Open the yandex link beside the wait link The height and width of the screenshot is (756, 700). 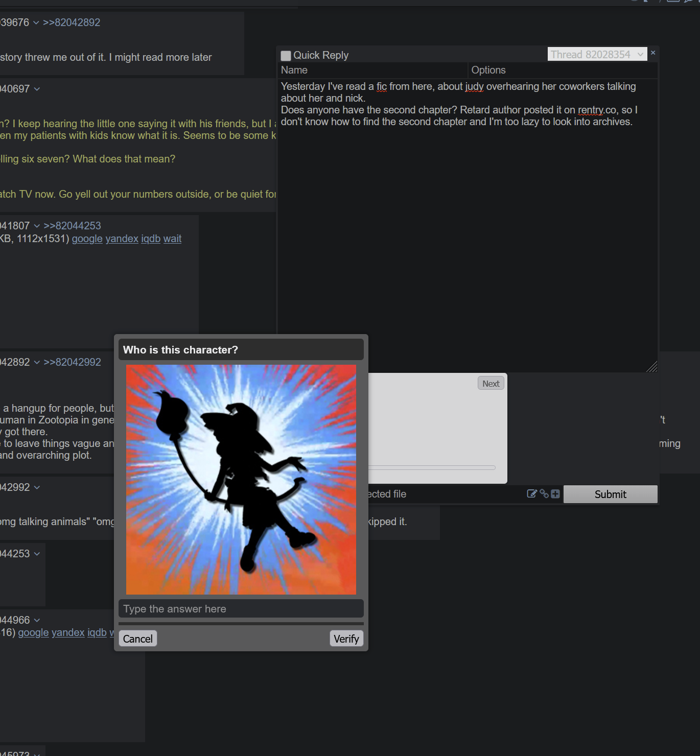122,239
